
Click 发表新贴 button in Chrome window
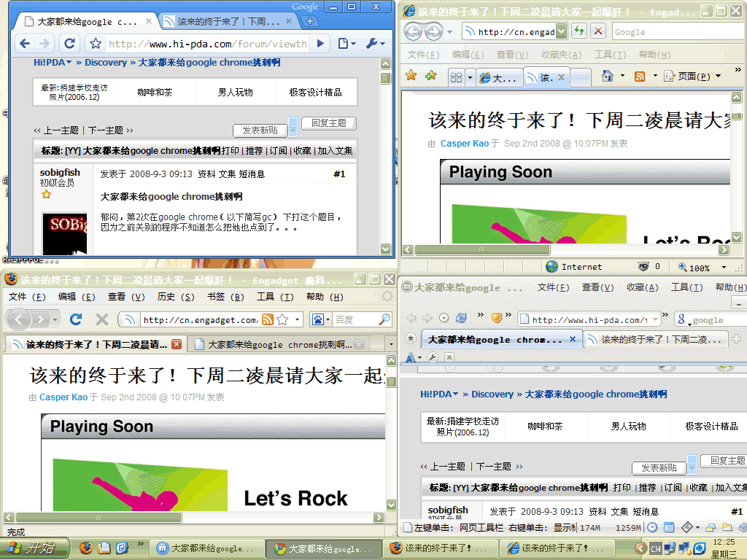click(x=260, y=130)
